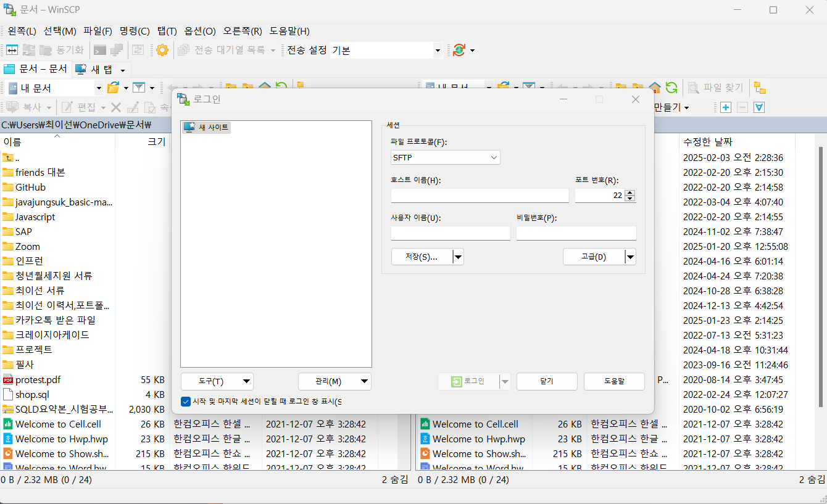Expand the 전송 대기열 목록 dropdown arrow
This screenshot has width=827, height=504.
[273, 50]
